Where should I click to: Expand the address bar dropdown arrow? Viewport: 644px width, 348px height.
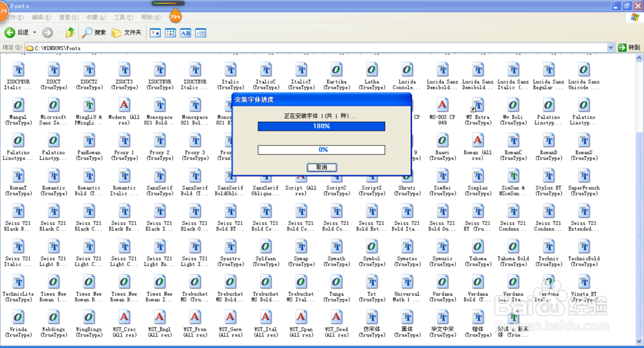pyautogui.click(x=611, y=48)
